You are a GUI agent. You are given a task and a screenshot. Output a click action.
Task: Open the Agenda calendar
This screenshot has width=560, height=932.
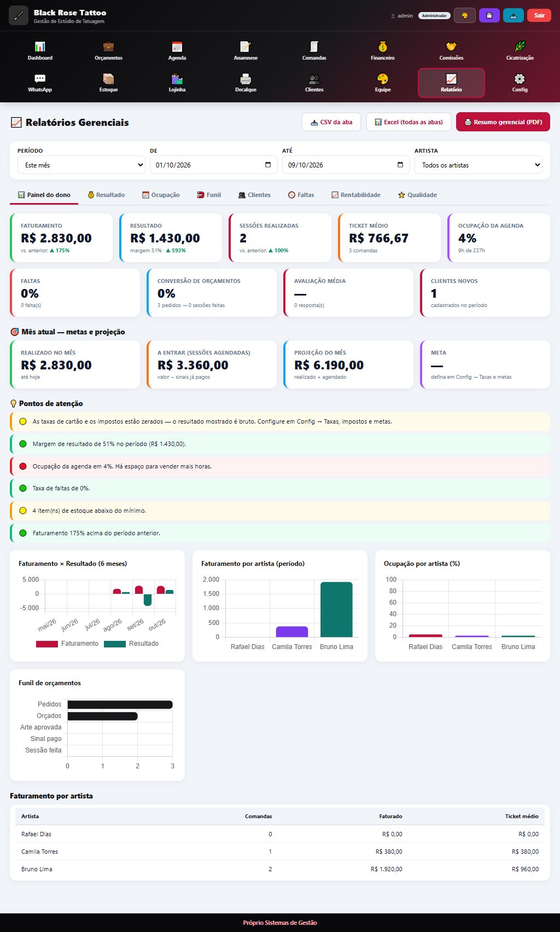click(177, 51)
